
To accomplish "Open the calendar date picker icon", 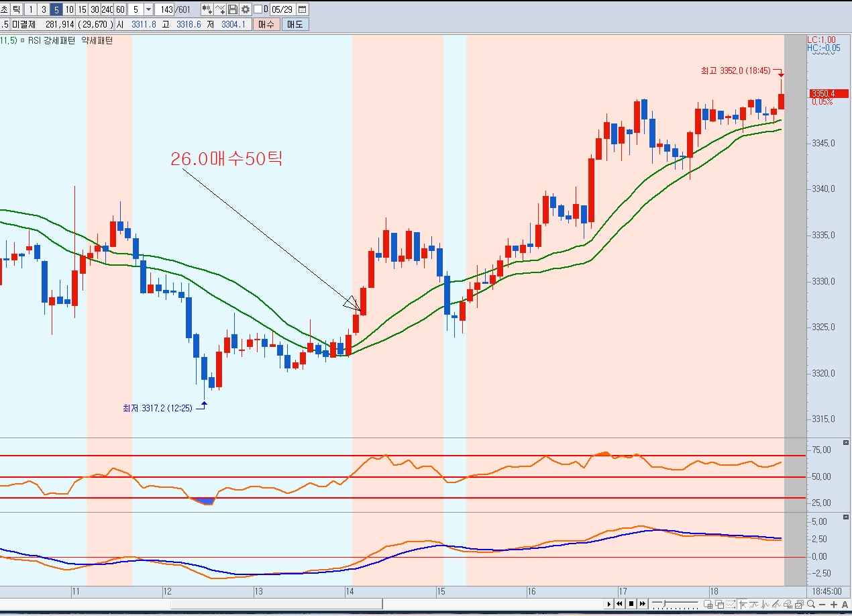I will pyautogui.click(x=303, y=9).
